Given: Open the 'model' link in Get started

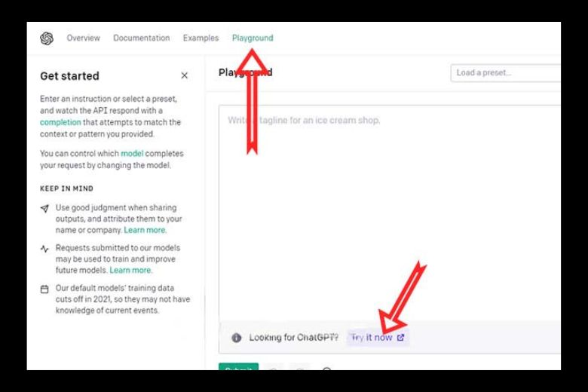Looking at the screenshot, I should coord(131,154).
